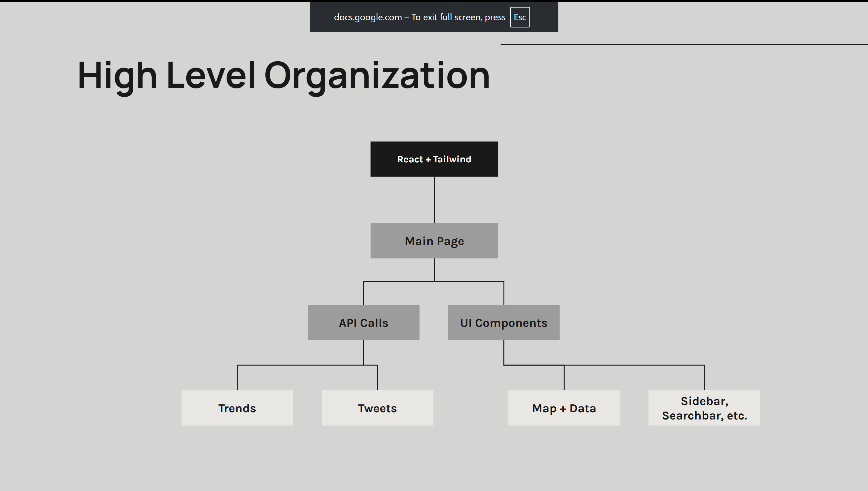
Task: Click the Trends box
Action: tap(237, 408)
